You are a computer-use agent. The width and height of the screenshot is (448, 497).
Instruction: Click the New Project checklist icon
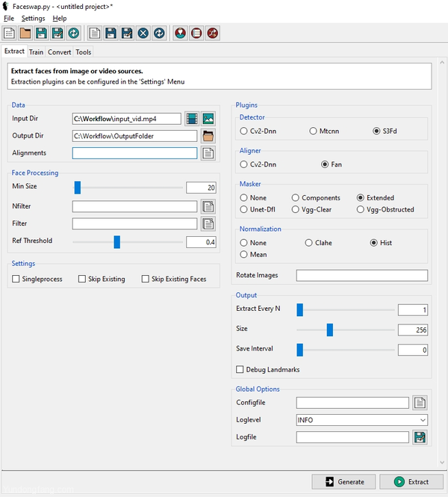(x=9, y=33)
